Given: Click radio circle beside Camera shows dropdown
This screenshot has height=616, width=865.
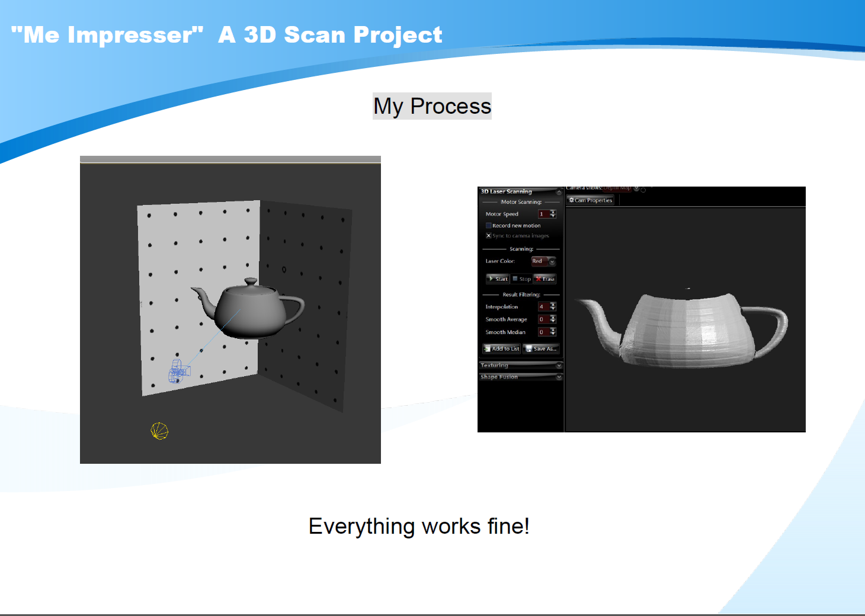Looking at the screenshot, I should pos(643,190).
